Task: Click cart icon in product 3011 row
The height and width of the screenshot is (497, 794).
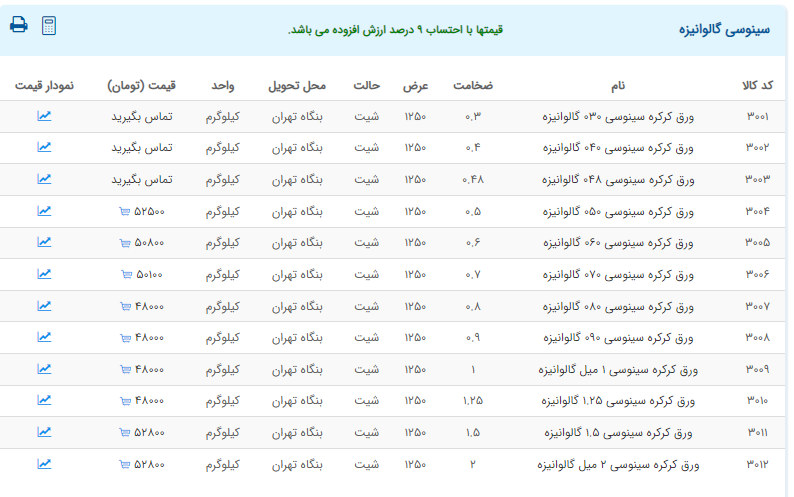Action: click(x=125, y=433)
